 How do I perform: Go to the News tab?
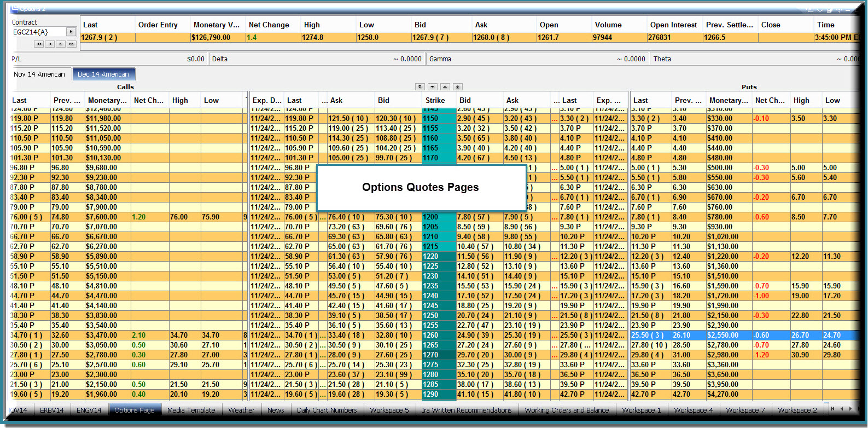276,410
